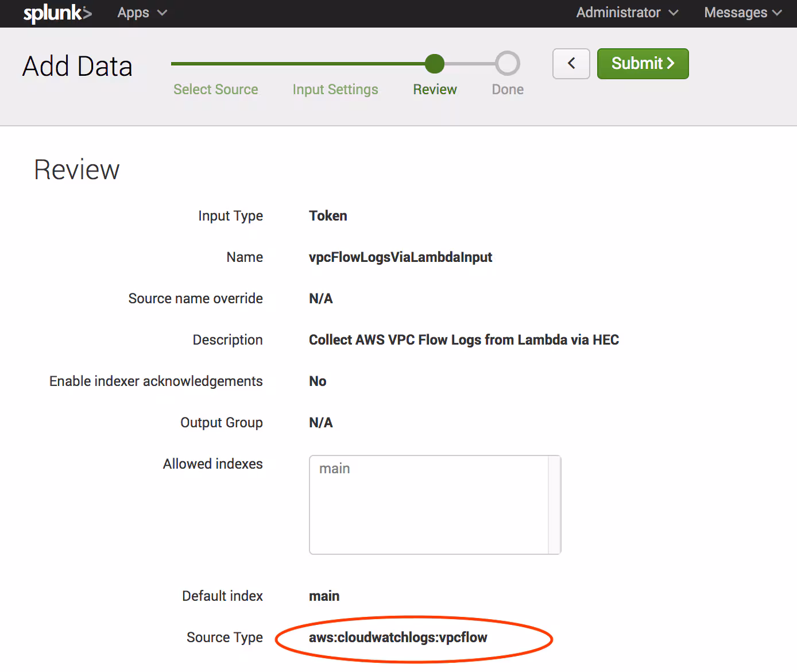The width and height of the screenshot is (797, 672).
Task: Click the circled aws:cloudwatchlogs:vpcflow source type
Action: (398, 637)
